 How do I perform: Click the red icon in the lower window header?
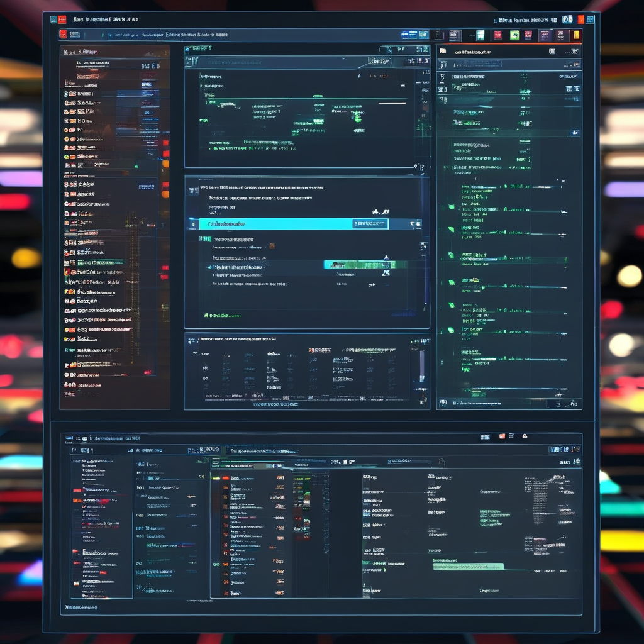pyautogui.click(x=502, y=436)
